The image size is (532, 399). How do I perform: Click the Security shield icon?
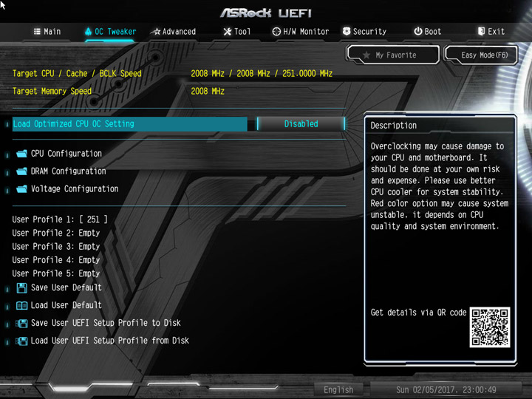[347, 32]
